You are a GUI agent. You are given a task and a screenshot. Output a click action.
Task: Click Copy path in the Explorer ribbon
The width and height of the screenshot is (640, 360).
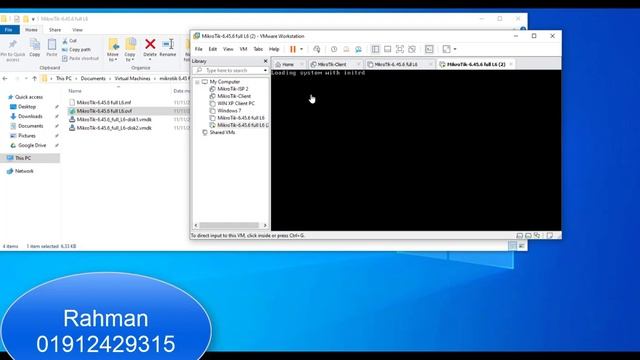coord(76,49)
